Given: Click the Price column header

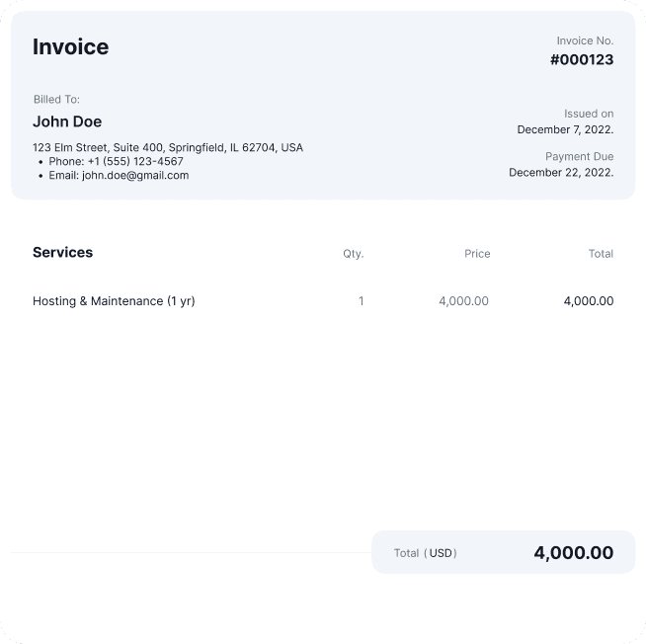Looking at the screenshot, I should [477, 254].
